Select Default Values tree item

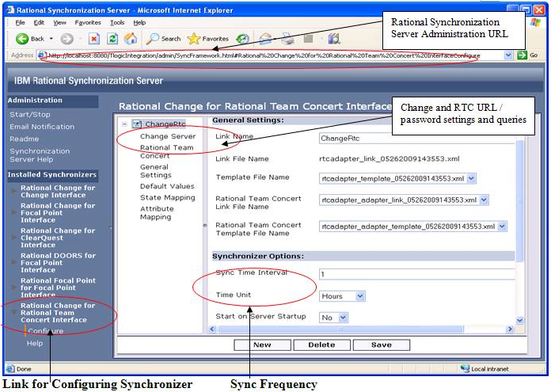click(167, 186)
